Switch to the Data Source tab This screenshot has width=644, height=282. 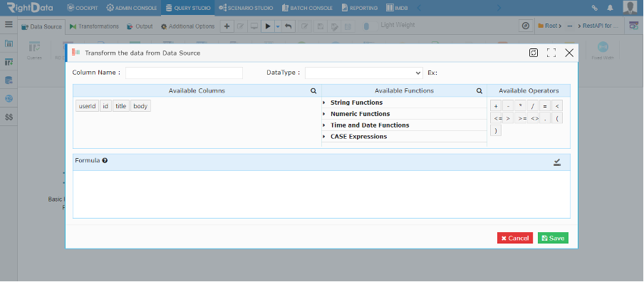(42, 26)
